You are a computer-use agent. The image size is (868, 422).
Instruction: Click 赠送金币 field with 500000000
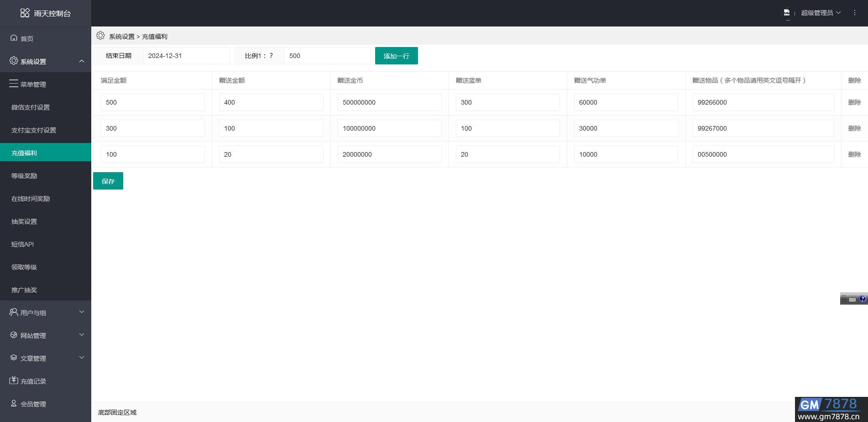click(389, 102)
